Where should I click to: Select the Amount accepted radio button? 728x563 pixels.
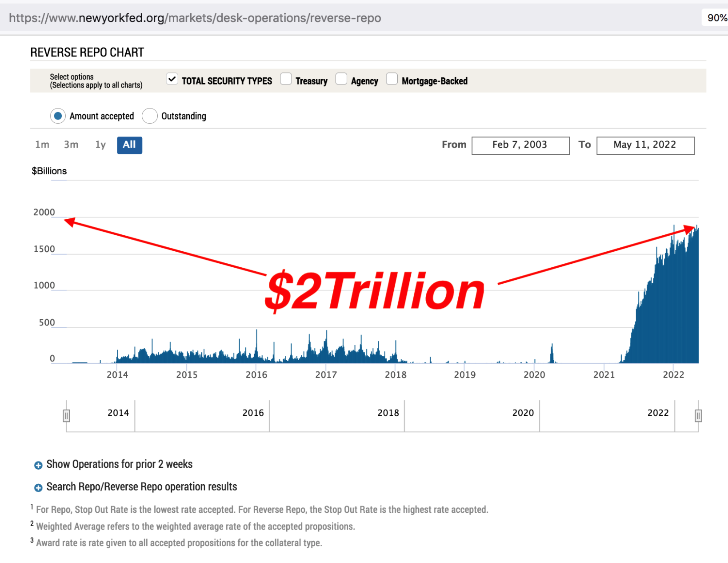click(58, 116)
